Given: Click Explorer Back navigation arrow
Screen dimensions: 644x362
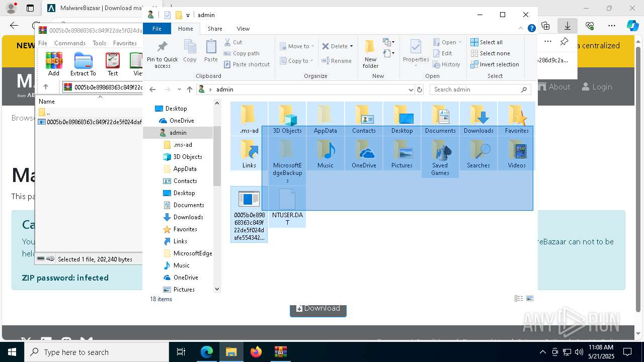Looking at the screenshot, I should (152, 89).
